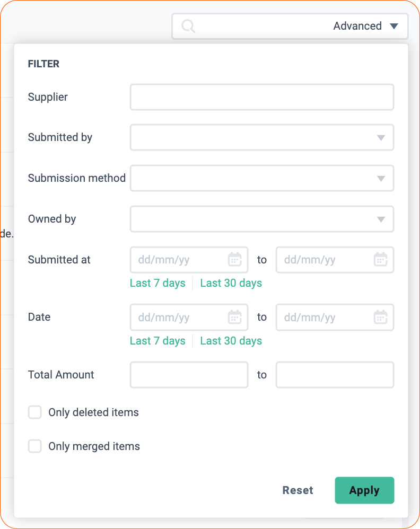Focus the Total Amount maximum field
Viewport: 420px width, 529px height.
[335, 375]
